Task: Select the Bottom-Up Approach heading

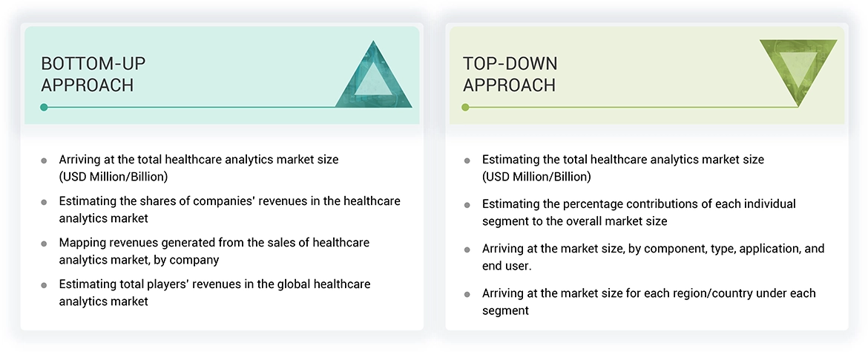Action: pyautogui.click(x=88, y=74)
